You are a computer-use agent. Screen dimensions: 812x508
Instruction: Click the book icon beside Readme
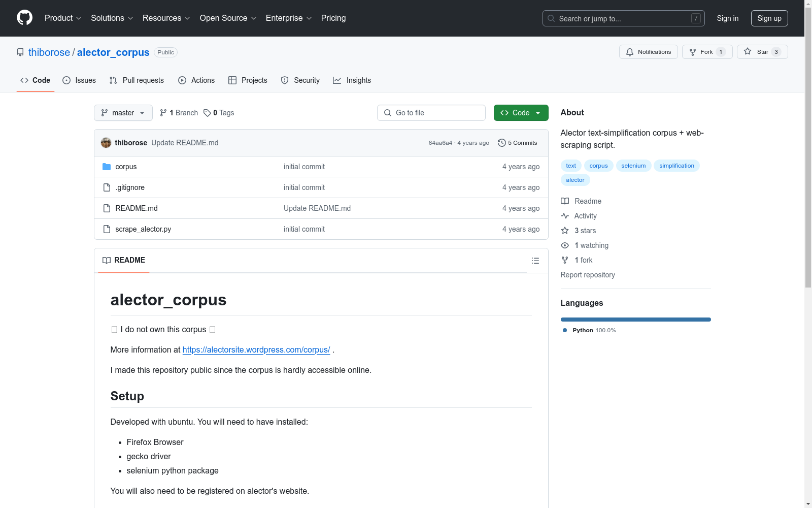pos(565,201)
